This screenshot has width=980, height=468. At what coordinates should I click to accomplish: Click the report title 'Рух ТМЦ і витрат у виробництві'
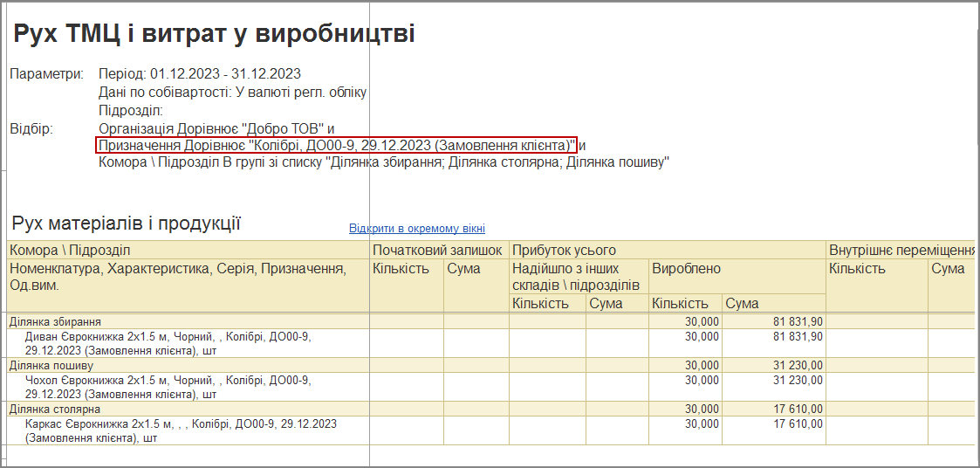point(214,34)
